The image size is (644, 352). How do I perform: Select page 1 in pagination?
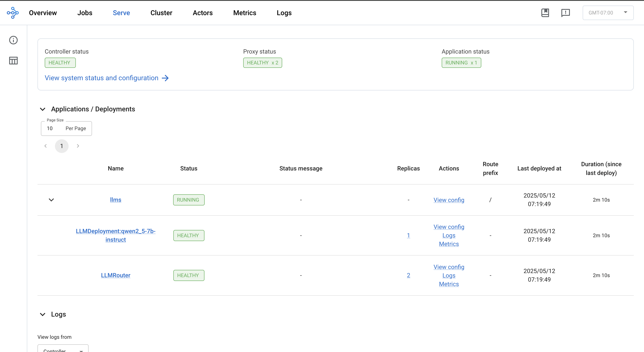(62, 146)
